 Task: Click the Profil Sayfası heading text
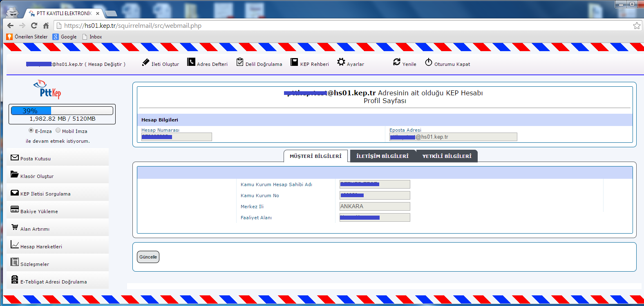[385, 101]
